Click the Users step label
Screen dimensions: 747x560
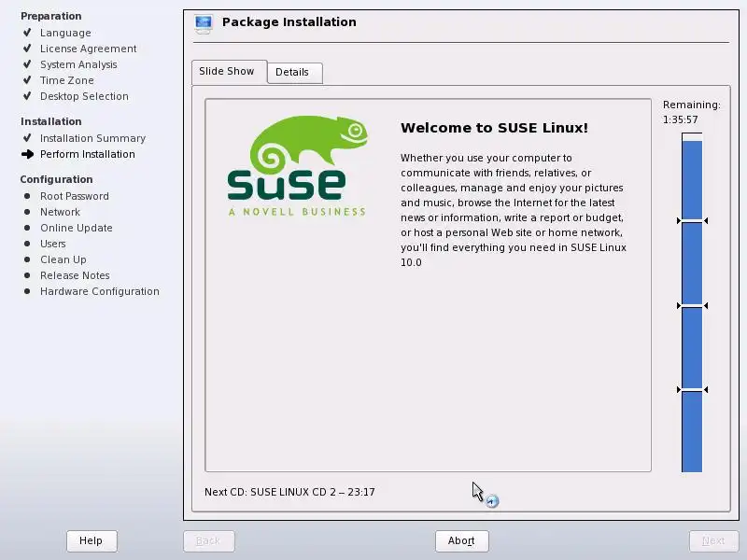(53, 244)
